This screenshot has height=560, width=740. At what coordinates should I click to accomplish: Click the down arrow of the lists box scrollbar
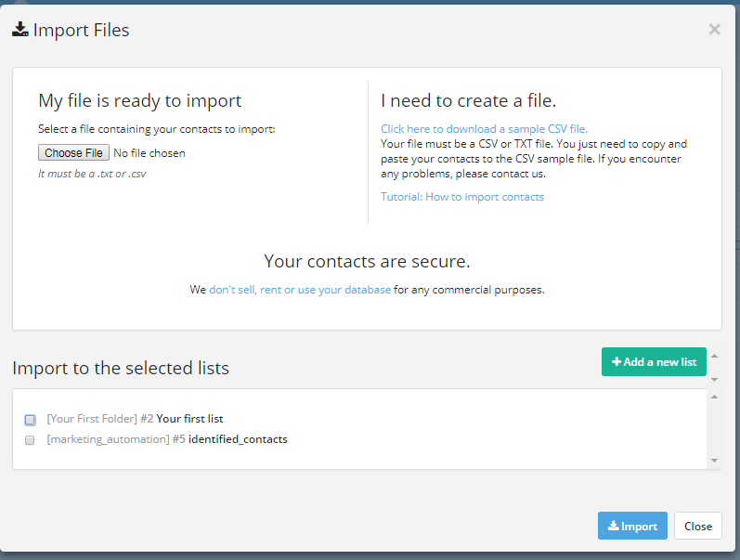(x=714, y=461)
